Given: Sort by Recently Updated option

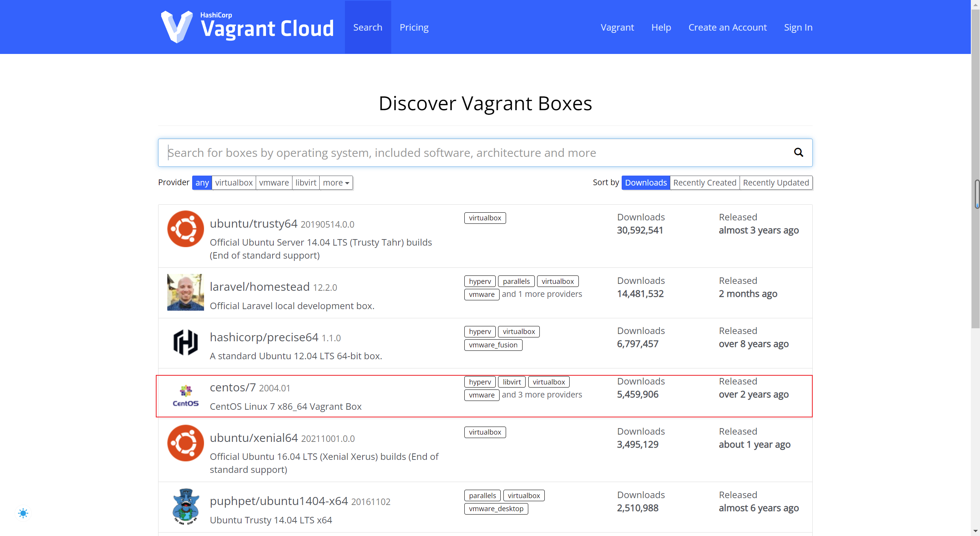Looking at the screenshot, I should [776, 182].
